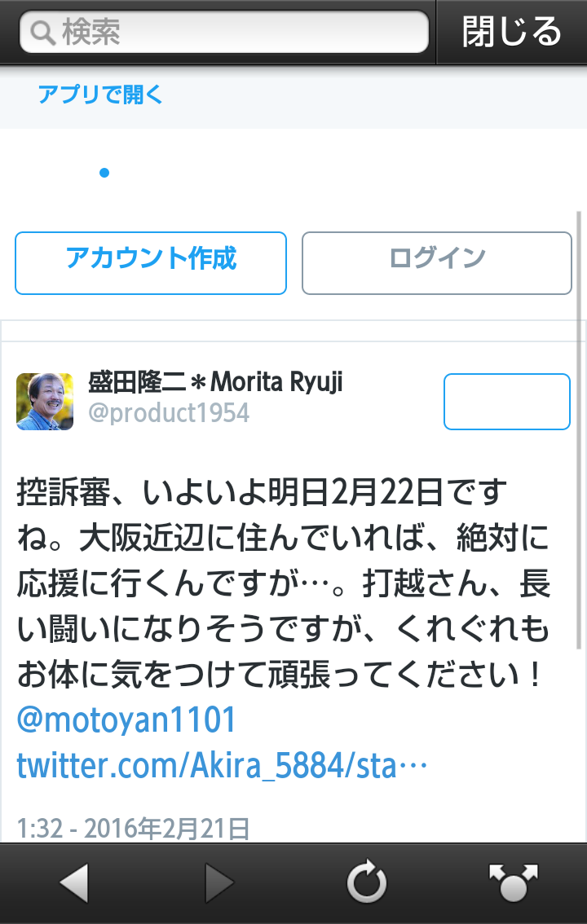This screenshot has width=587, height=924.
Task: Select the アカウント作成 button
Action: (x=151, y=263)
